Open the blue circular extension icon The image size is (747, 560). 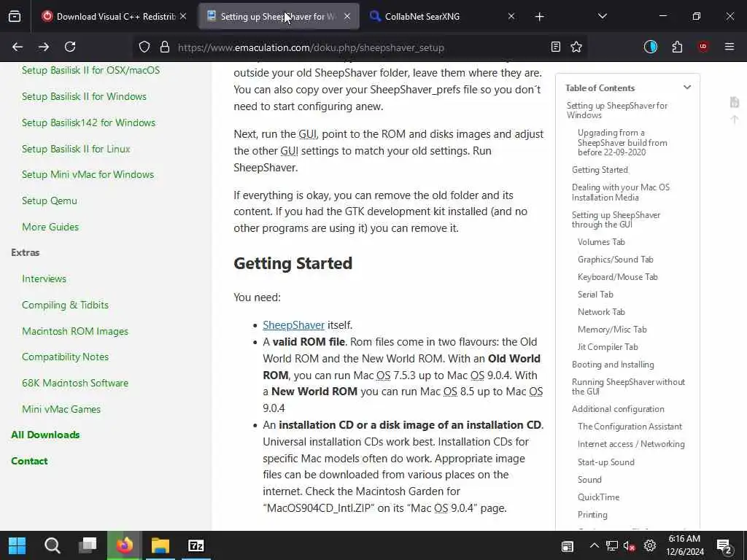pos(651,47)
